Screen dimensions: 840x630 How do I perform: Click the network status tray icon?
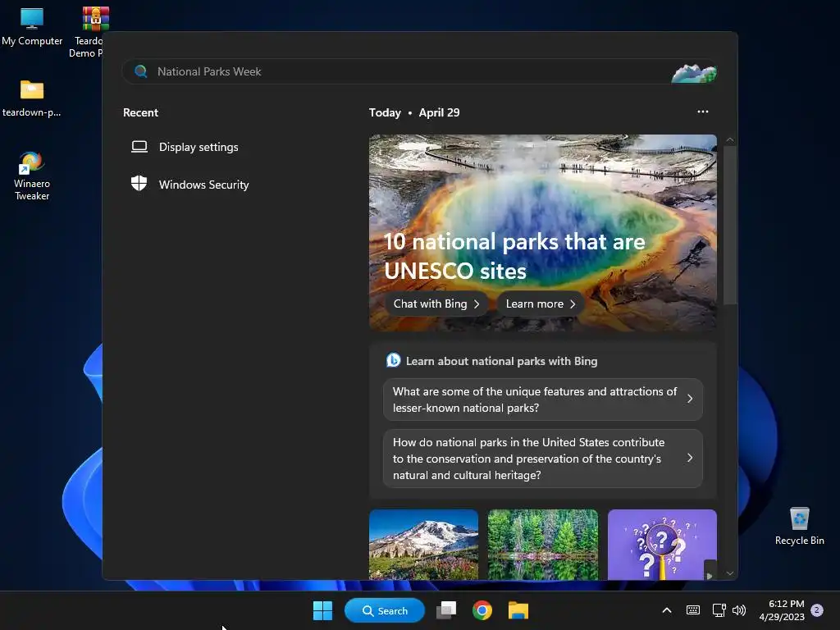pyautogui.click(x=719, y=610)
